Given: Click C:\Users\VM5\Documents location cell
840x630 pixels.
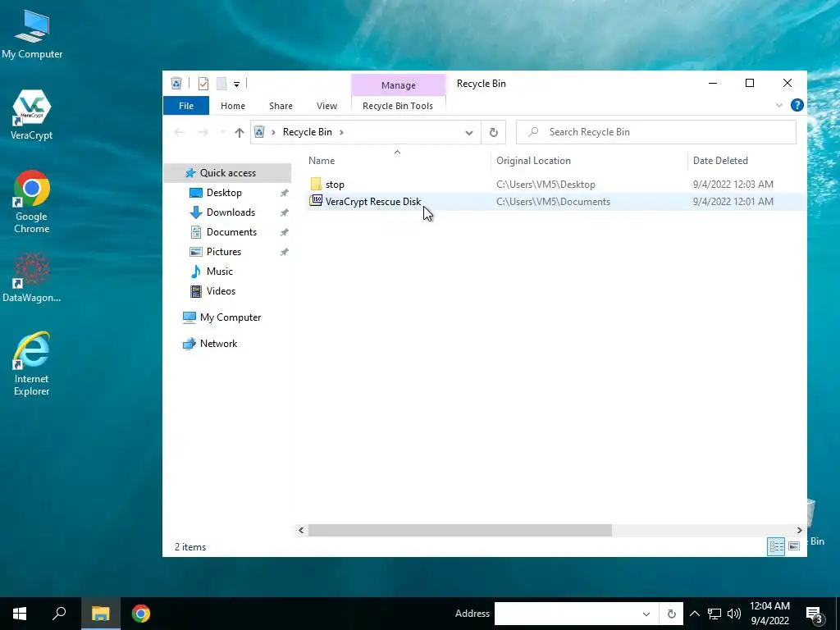Looking at the screenshot, I should (x=553, y=202).
